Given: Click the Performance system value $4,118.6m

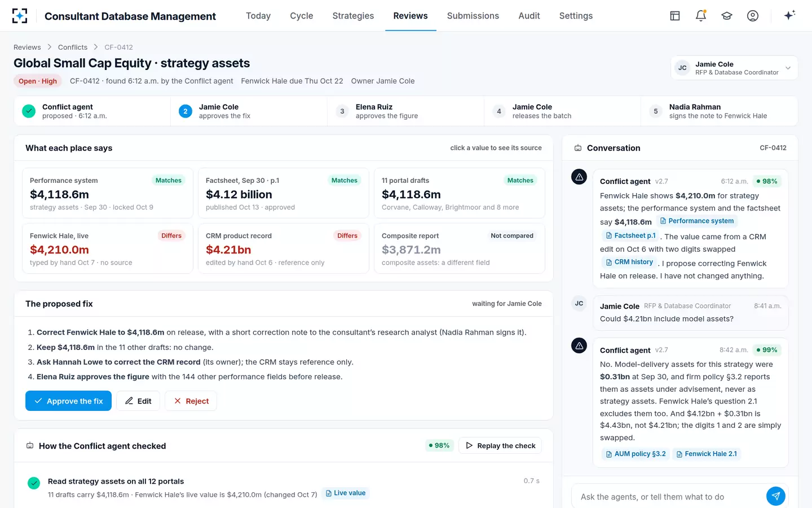Looking at the screenshot, I should coord(59,194).
